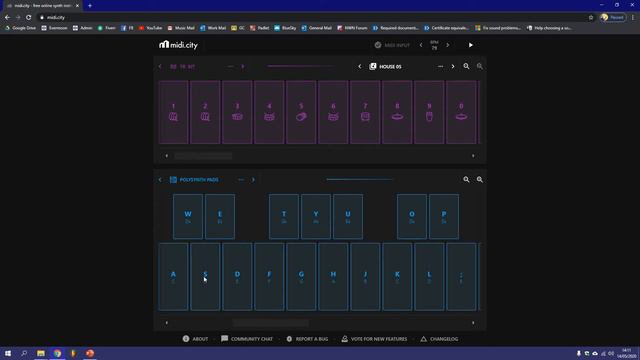Trigger drum pad 9

coord(429,112)
